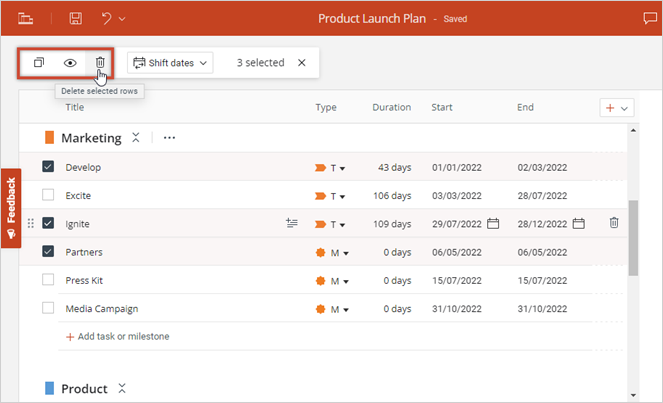Edit the Press Kit end date 15/07/2022
663x403 pixels.
point(542,281)
